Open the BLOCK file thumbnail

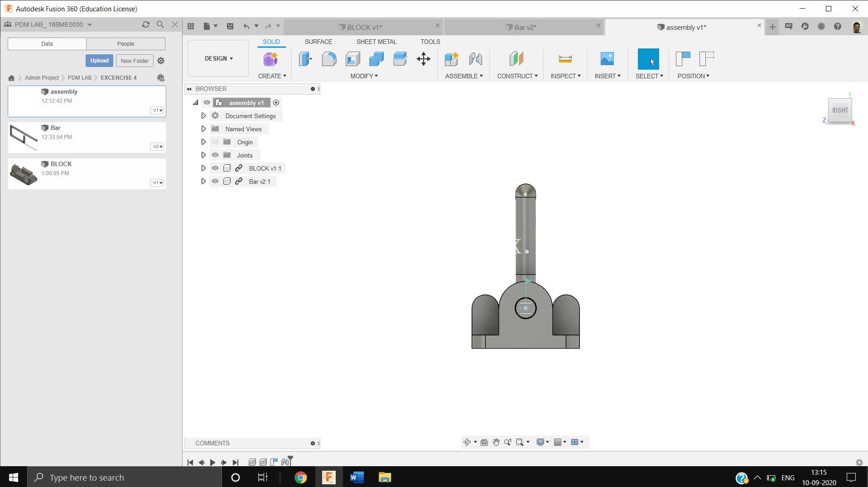pyautogui.click(x=24, y=174)
